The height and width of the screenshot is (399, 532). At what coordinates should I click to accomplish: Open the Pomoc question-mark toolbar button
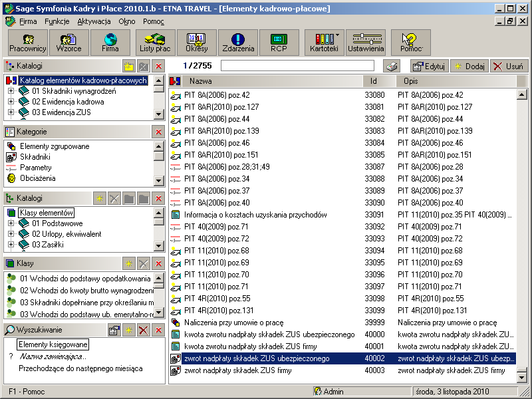[411, 43]
